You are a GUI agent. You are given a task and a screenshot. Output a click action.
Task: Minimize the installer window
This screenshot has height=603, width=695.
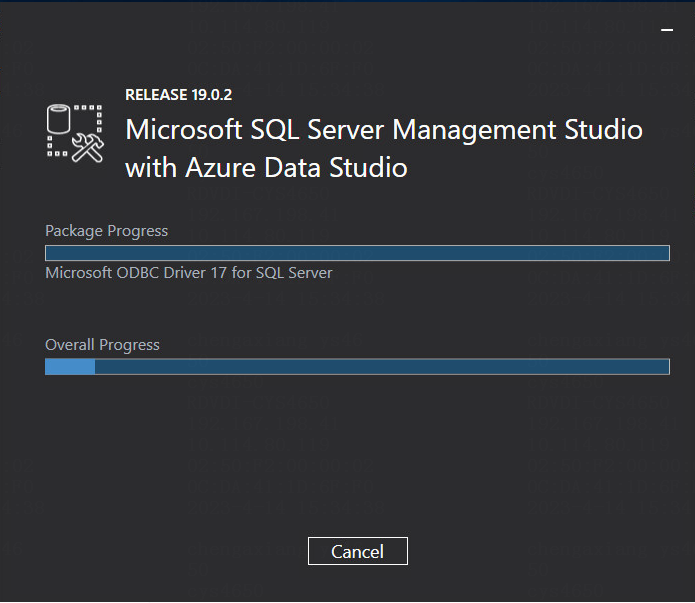tap(667, 30)
